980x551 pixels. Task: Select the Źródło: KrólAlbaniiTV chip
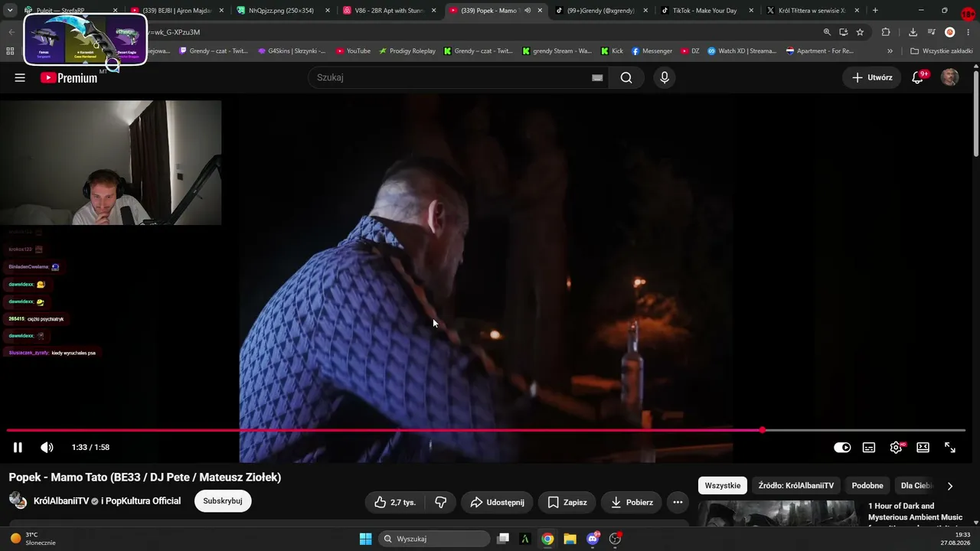pyautogui.click(x=795, y=486)
